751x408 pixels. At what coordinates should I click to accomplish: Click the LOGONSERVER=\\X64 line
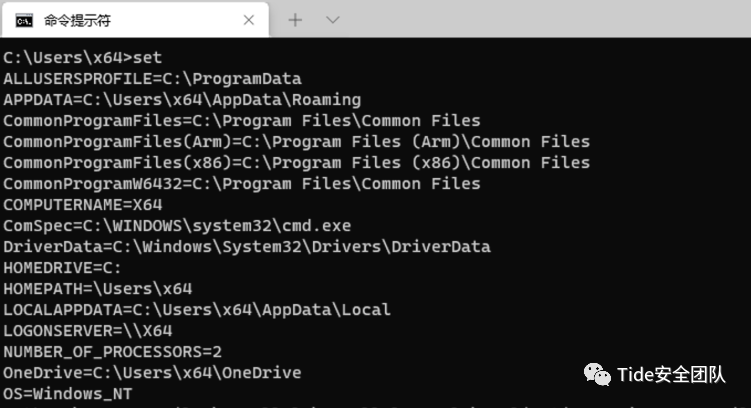tap(88, 331)
